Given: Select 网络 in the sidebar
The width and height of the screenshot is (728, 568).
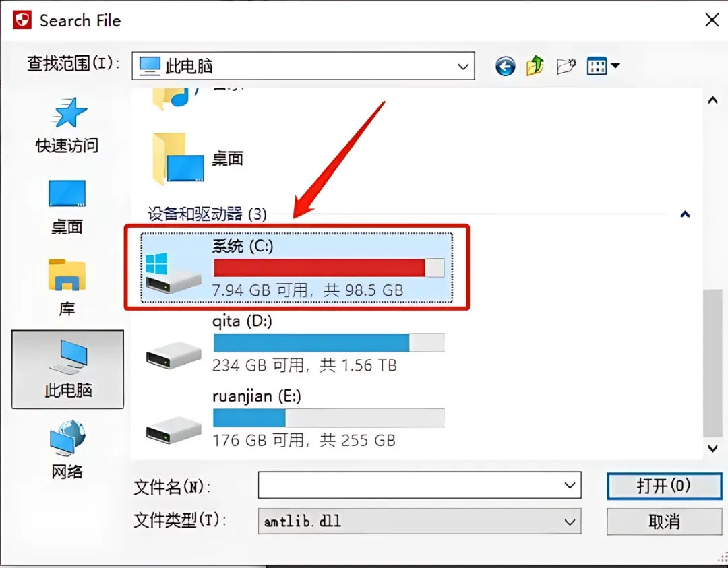Looking at the screenshot, I should 67,449.
